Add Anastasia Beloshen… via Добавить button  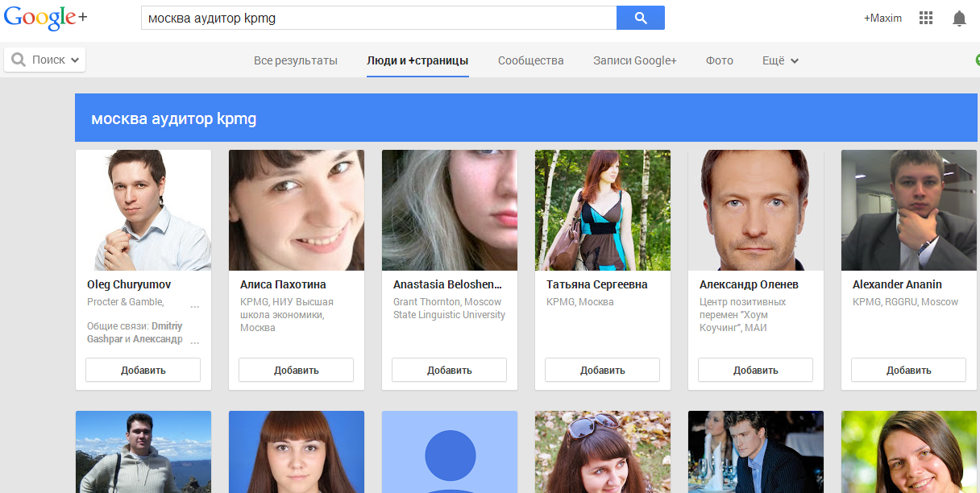(x=450, y=370)
